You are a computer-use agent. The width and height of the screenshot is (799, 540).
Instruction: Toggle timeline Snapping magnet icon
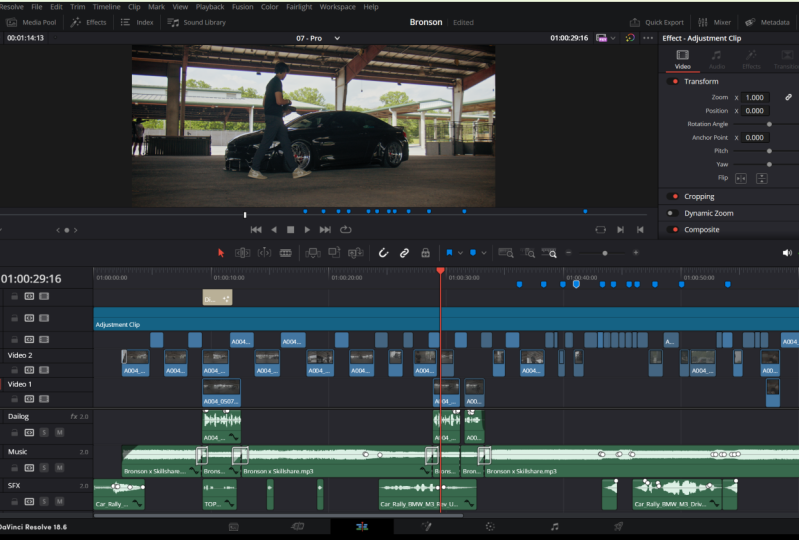[x=383, y=253]
